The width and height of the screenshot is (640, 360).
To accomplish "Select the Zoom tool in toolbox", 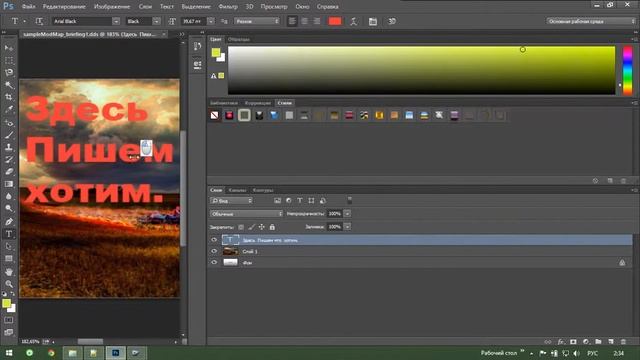I will pos(9,284).
